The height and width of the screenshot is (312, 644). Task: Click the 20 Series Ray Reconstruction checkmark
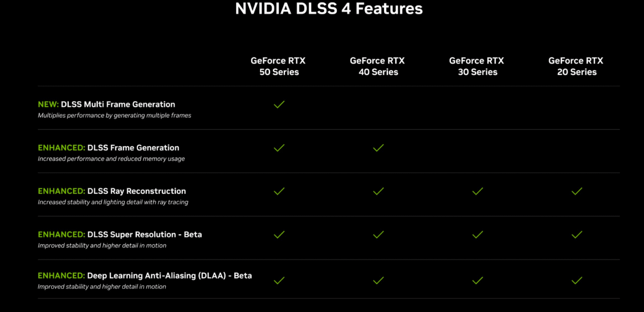coord(577,191)
